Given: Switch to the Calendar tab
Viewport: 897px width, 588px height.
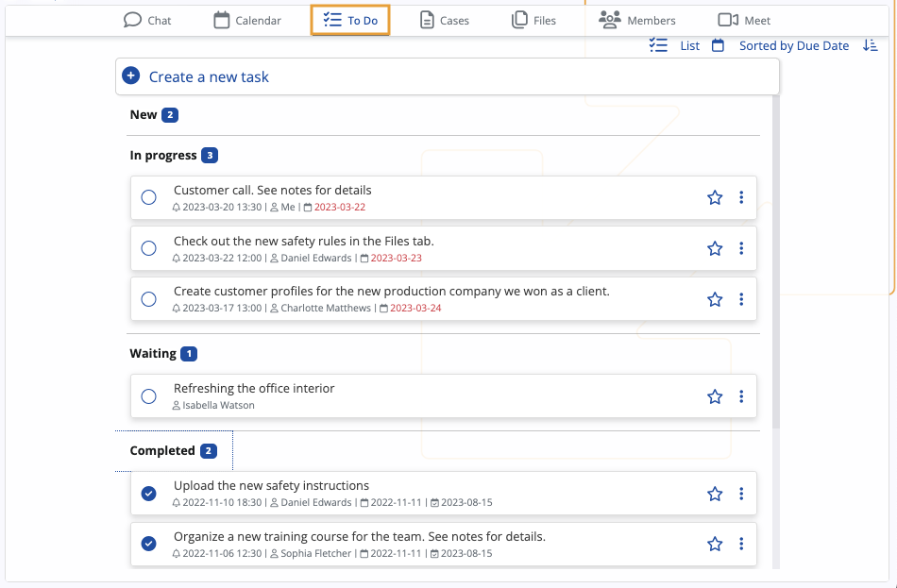Looking at the screenshot, I should coord(247,21).
